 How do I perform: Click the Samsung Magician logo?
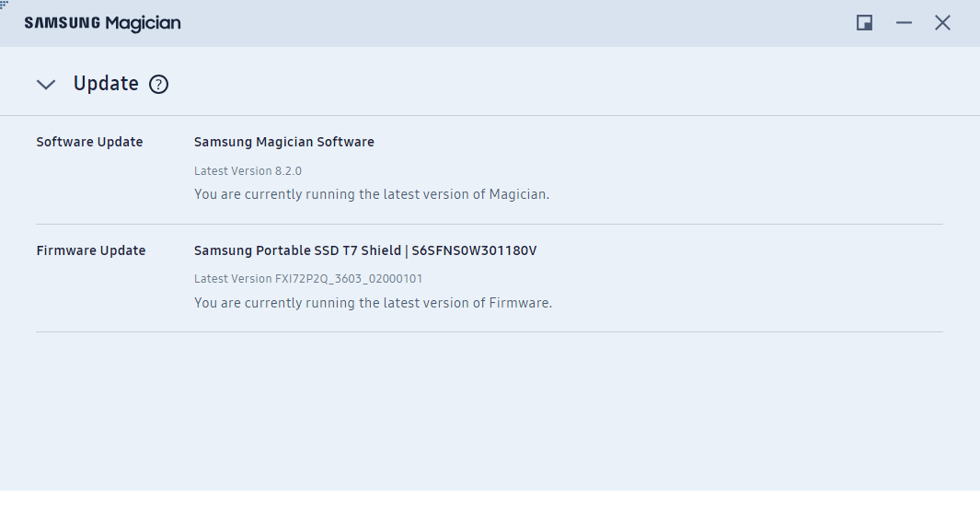coord(102,23)
